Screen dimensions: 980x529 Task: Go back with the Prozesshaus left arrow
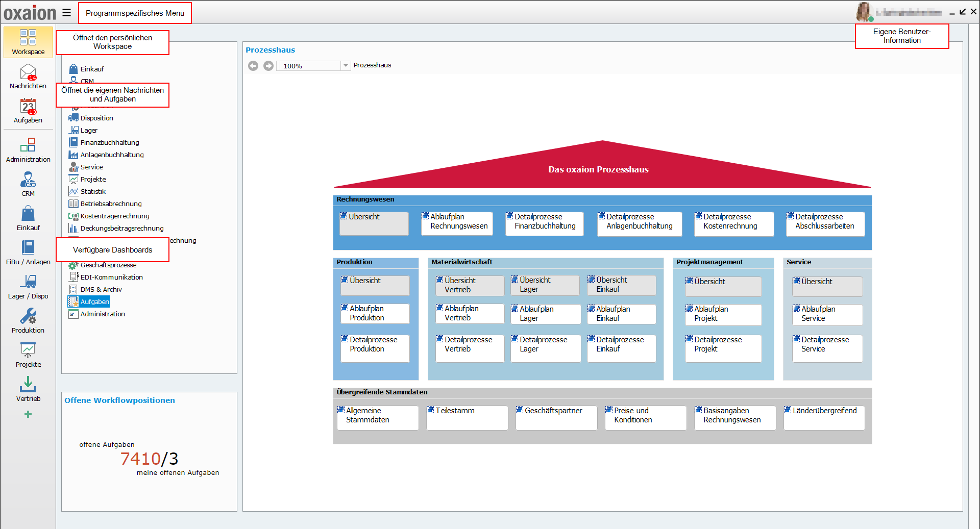[253, 66]
